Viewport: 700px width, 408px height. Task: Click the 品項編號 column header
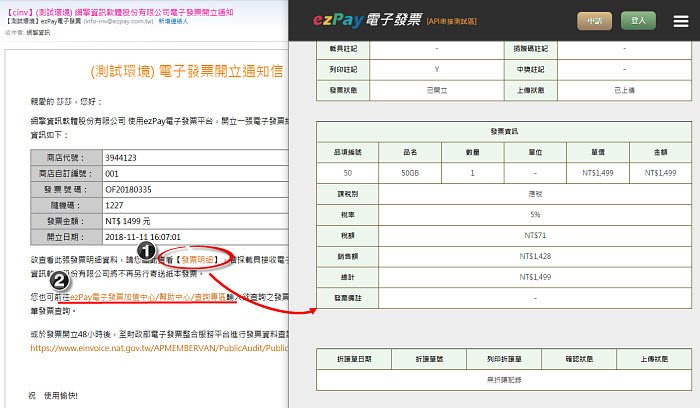coord(348,152)
